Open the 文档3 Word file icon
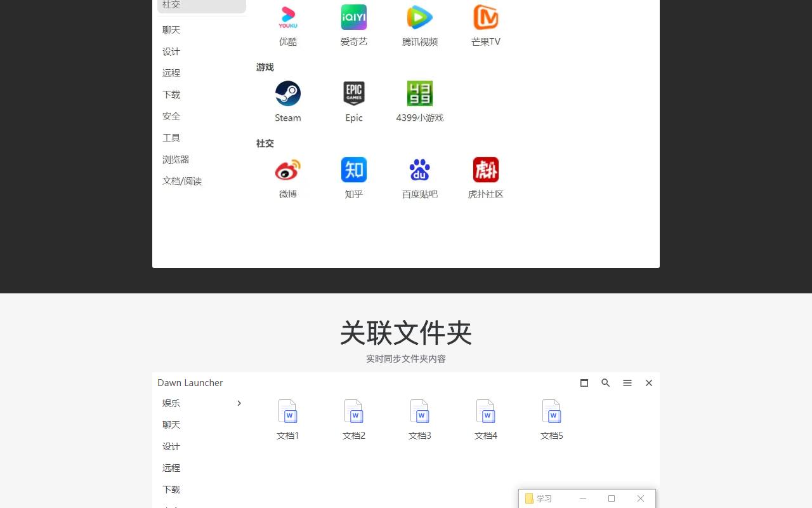This screenshot has width=812, height=508. tap(420, 411)
